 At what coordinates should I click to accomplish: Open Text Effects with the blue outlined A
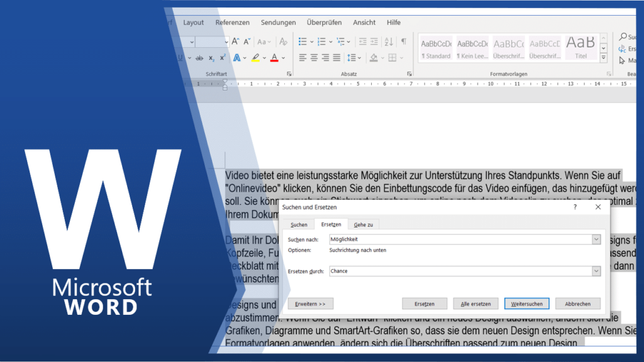237,58
